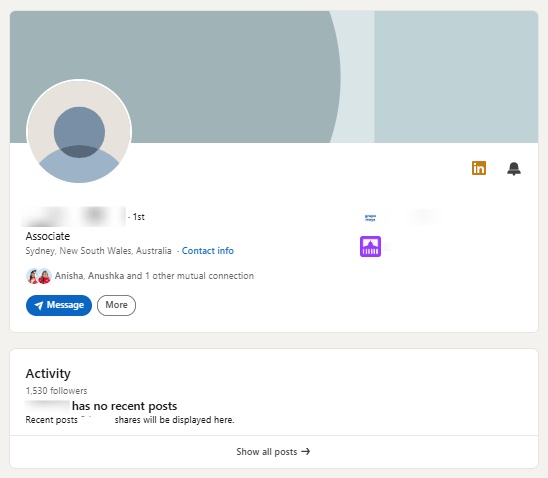548x478 pixels.
Task: Click the notification bell icon
Action: [514, 169]
